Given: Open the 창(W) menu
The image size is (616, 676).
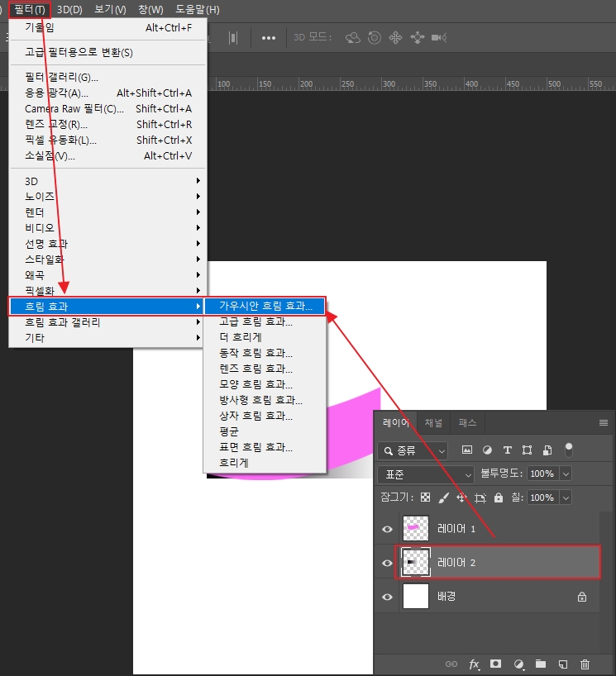Looking at the screenshot, I should [150, 9].
